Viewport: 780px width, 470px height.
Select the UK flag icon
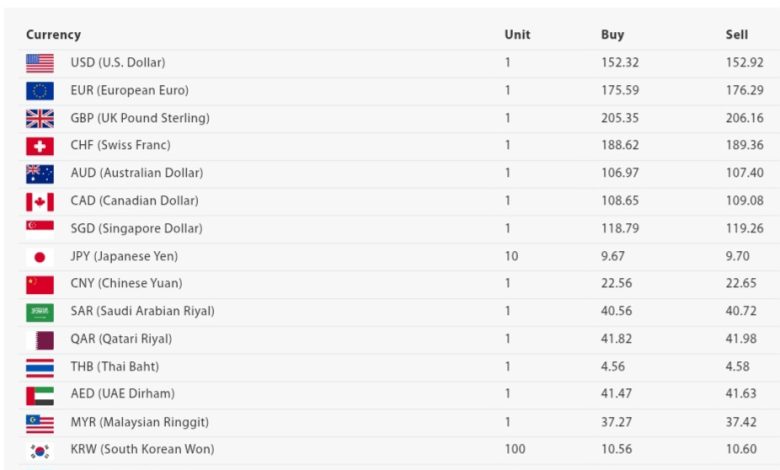40,119
